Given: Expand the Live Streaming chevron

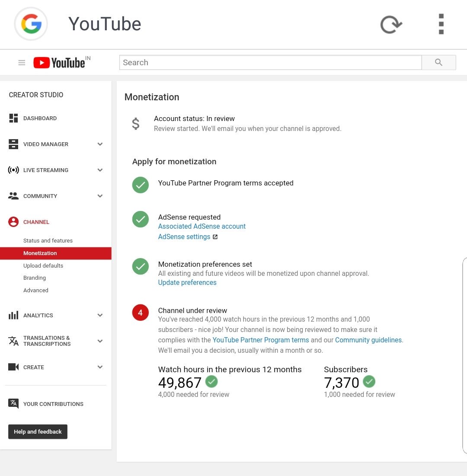Looking at the screenshot, I should (x=100, y=170).
